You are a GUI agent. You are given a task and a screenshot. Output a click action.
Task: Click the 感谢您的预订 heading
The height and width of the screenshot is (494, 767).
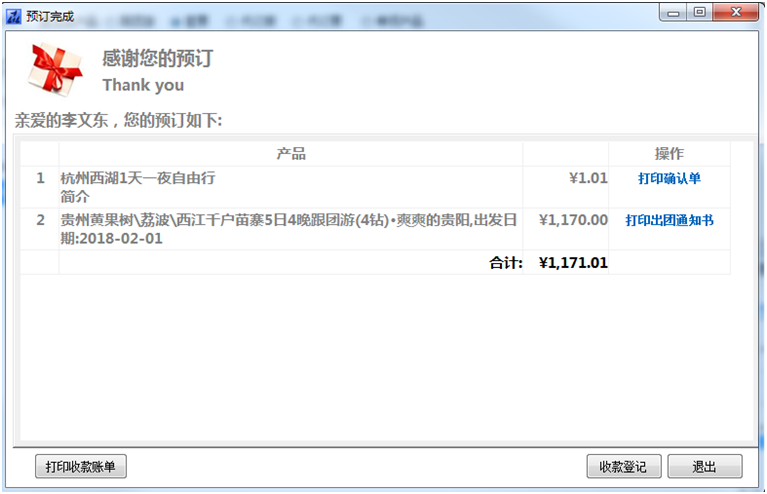[158, 58]
